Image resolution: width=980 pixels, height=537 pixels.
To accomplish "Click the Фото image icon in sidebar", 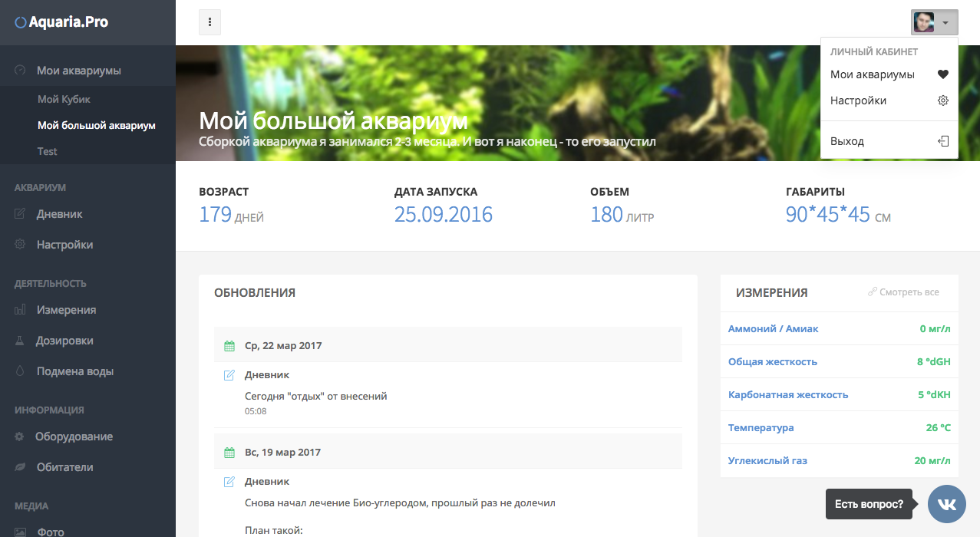I will (21, 532).
